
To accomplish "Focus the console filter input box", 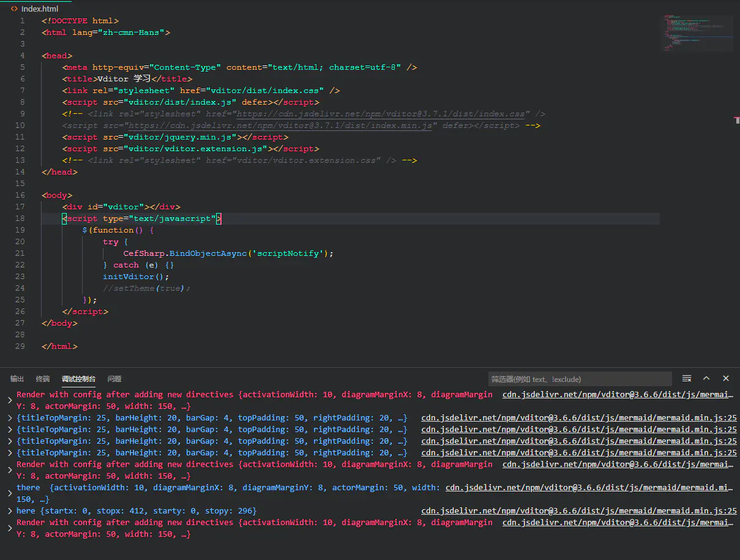I will 579,379.
